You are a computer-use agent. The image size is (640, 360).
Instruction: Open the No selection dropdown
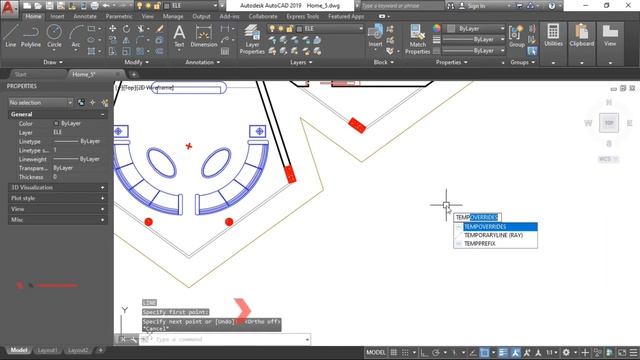40,102
